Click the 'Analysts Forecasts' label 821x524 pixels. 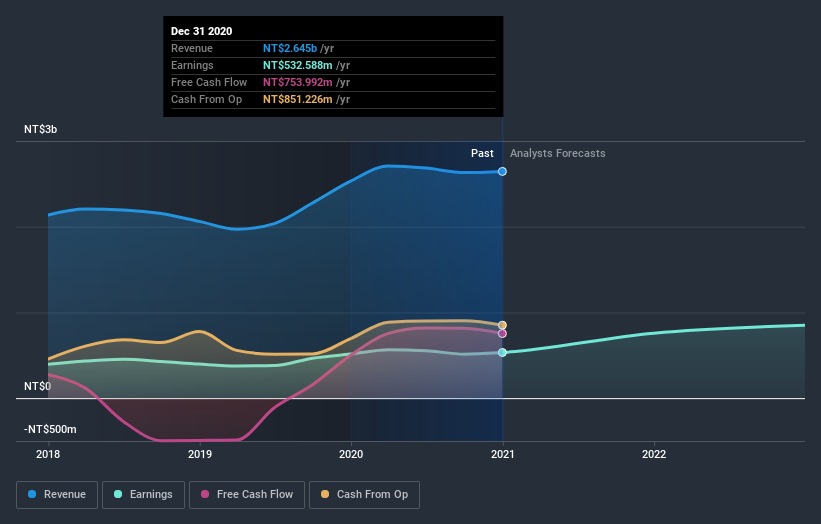(558, 153)
